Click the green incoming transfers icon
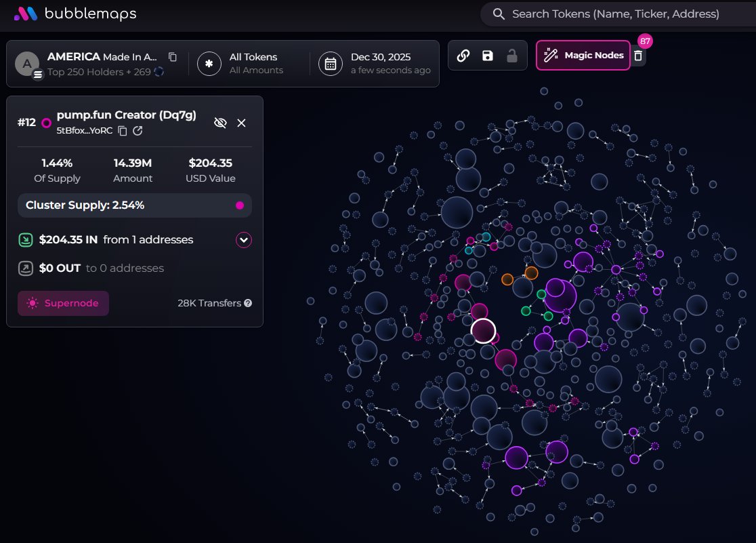This screenshot has height=543, width=756. coord(26,240)
